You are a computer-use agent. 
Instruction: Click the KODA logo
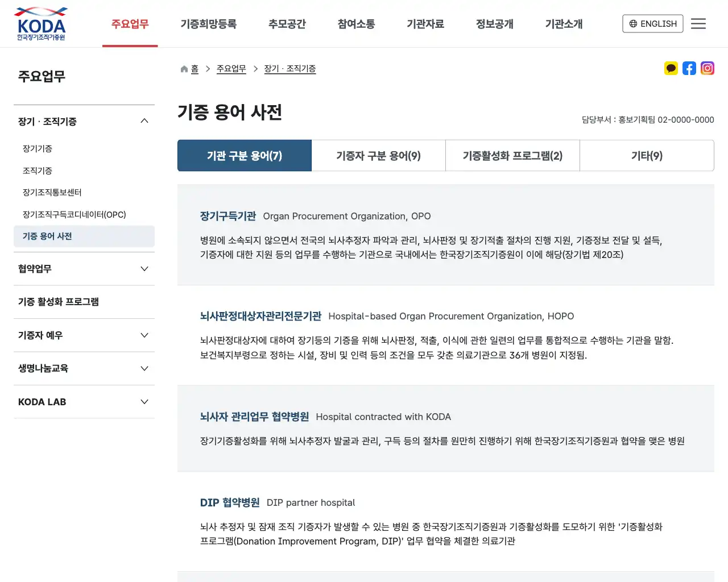(x=40, y=23)
